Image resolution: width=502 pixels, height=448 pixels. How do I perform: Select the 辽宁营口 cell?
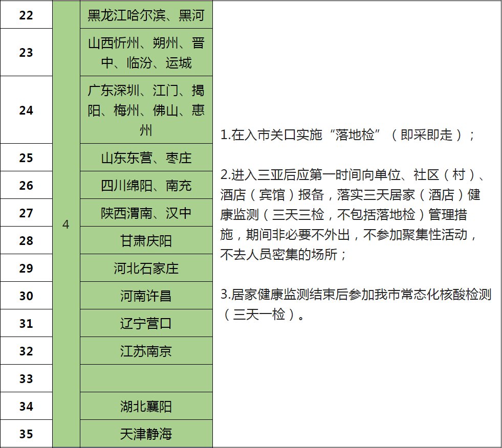146,323
